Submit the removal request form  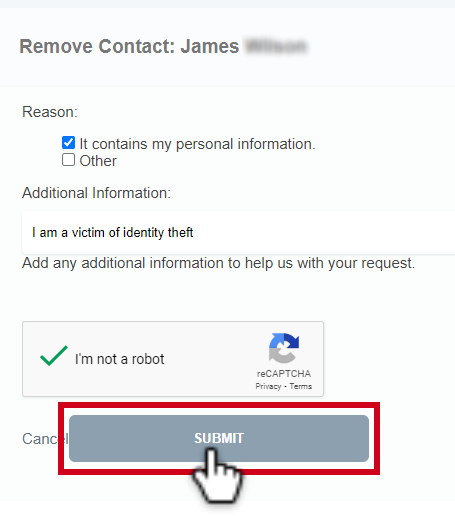219,438
